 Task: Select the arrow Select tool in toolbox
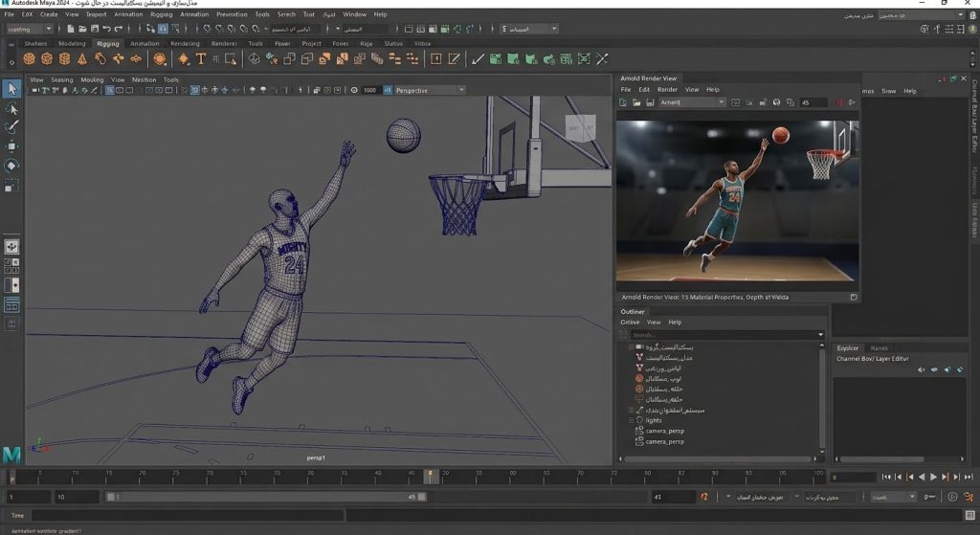pyautogui.click(x=11, y=89)
